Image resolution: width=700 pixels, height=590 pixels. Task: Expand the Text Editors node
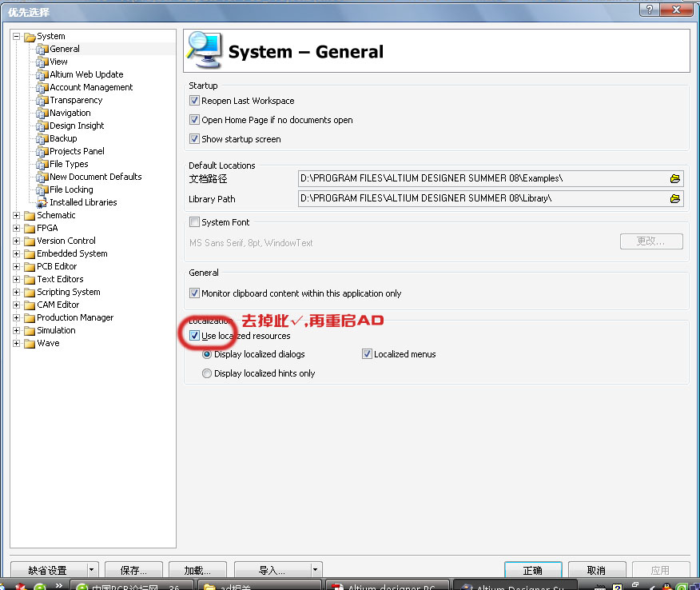[x=17, y=280]
